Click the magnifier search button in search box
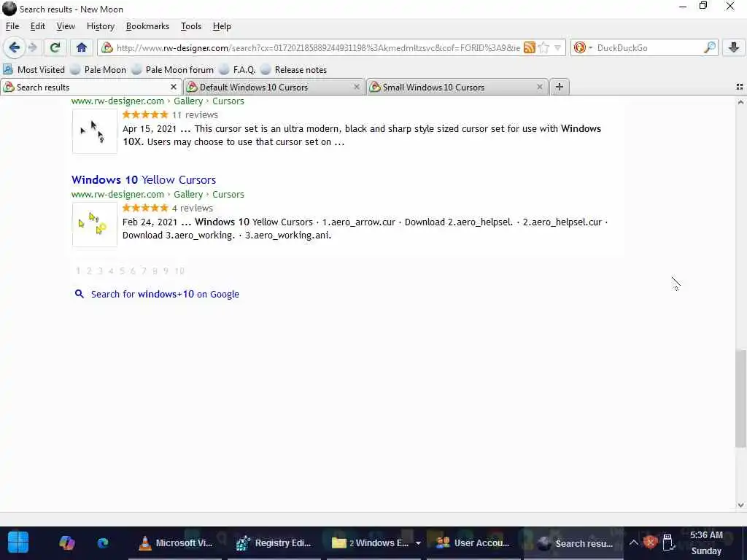The image size is (747, 560). (x=709, y=47)
